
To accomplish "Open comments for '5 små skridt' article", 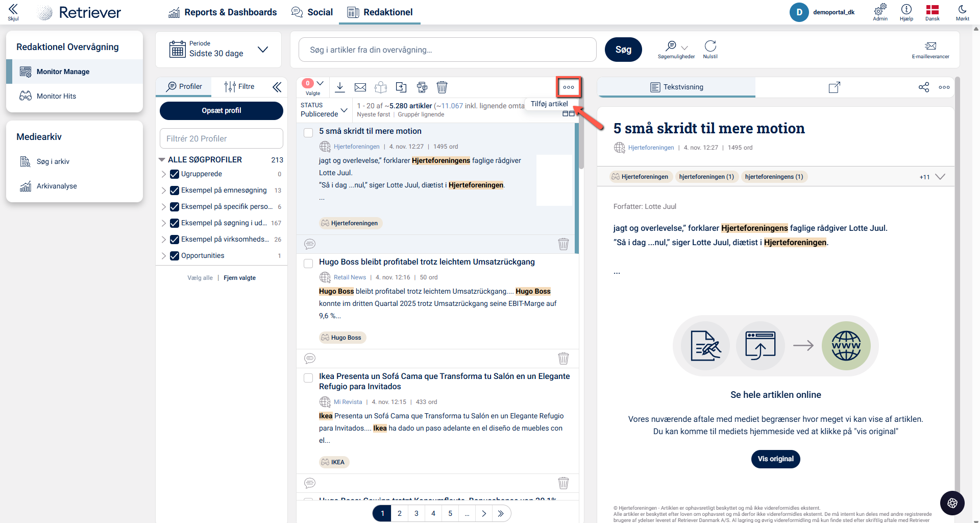I will (x=310, y=244).
